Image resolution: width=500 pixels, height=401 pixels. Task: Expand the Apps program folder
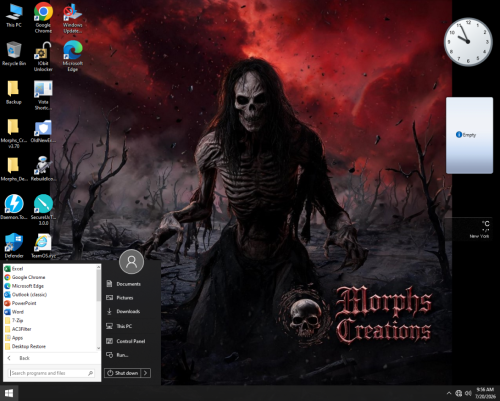tap(50, 338)
